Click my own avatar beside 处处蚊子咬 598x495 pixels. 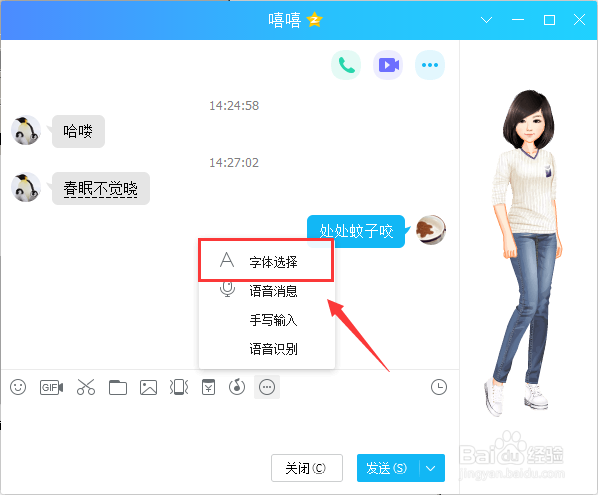pyautogui.click(x=431, y=230)
